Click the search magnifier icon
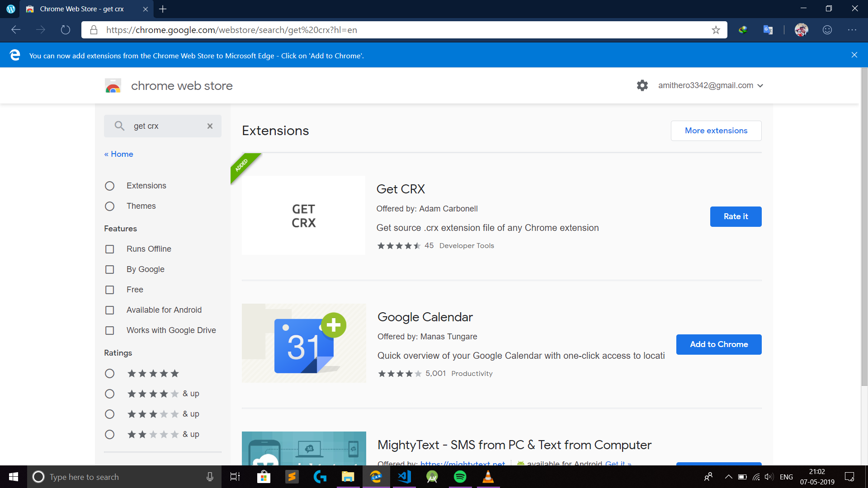Image resolution: width=868 pixels, height=488 pixels. pyautogui.click(x=119, y=126)
